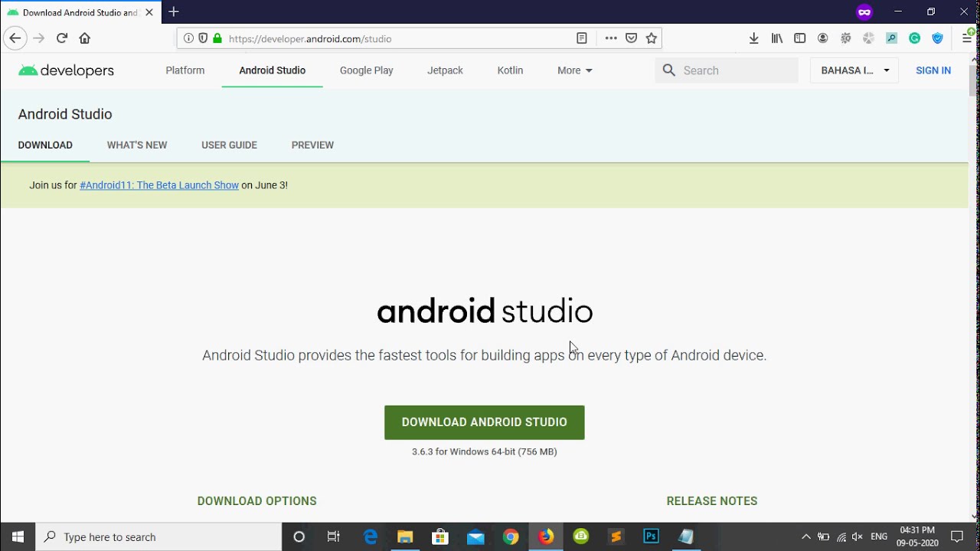This screenshot has width=980, height=551.
Task: Open the Firefox account icon
Action: (823, 38)
